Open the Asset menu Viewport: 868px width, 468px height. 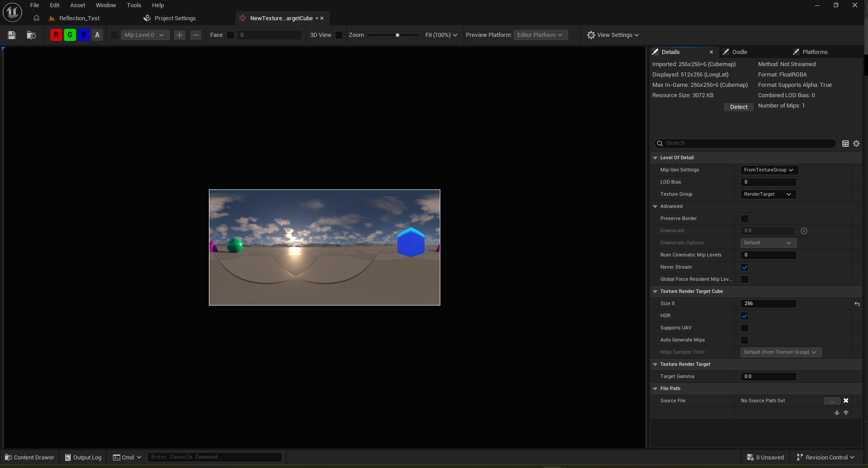click(77, 5)
